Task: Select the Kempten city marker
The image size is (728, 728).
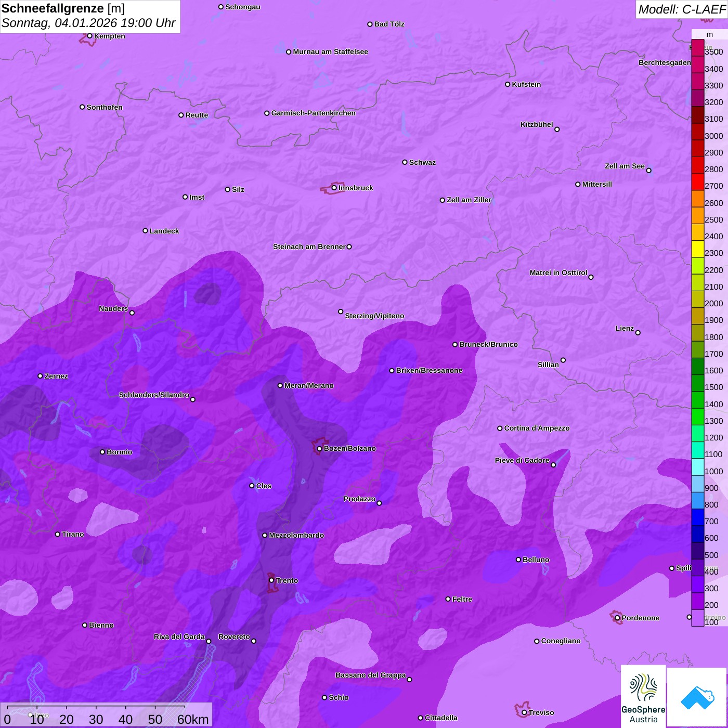Action: click(x=90, y=36)
